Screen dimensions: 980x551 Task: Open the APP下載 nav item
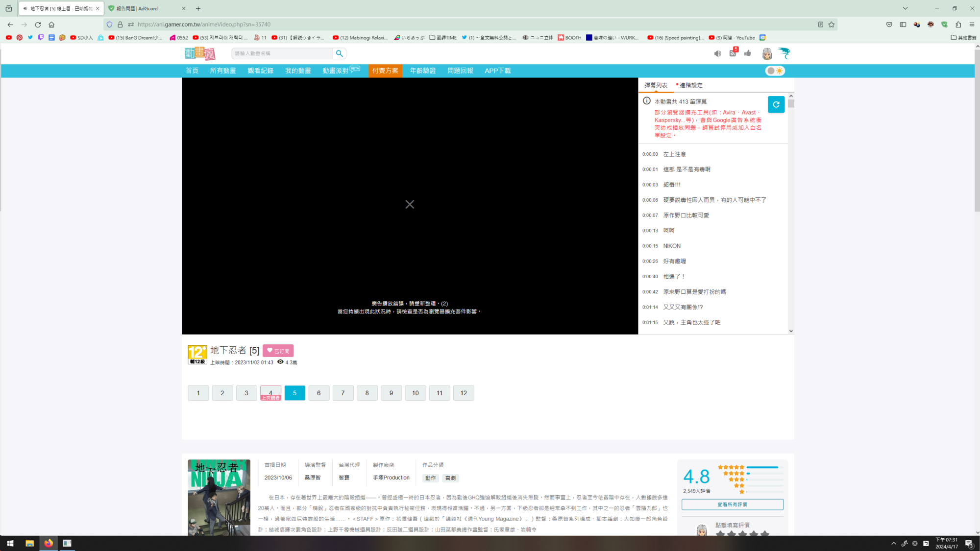point(497,71)
